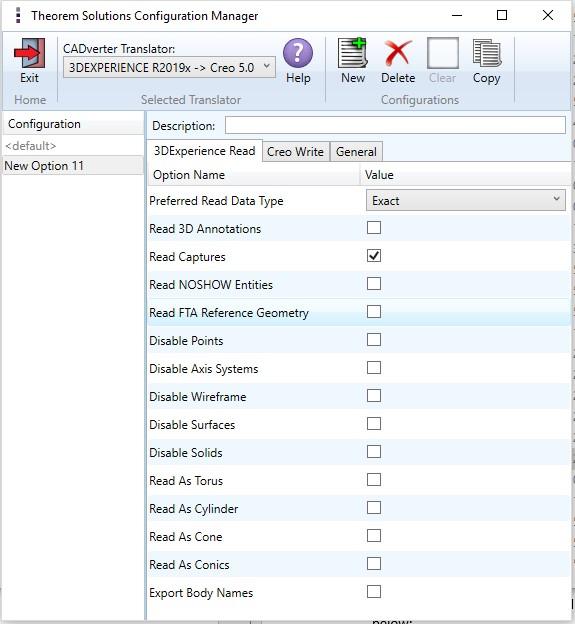575x624 pixels.
Task: Create a New configuration
Action: 353,53
